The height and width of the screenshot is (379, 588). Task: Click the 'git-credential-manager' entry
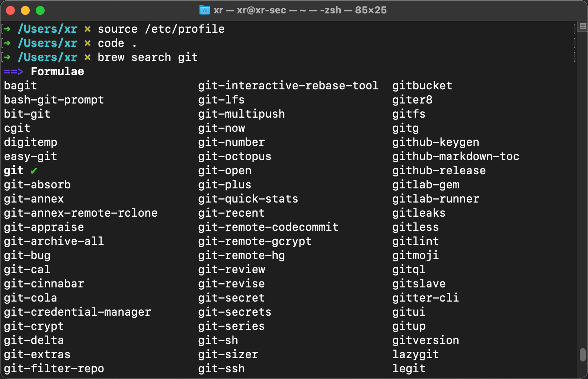point(77,312)
